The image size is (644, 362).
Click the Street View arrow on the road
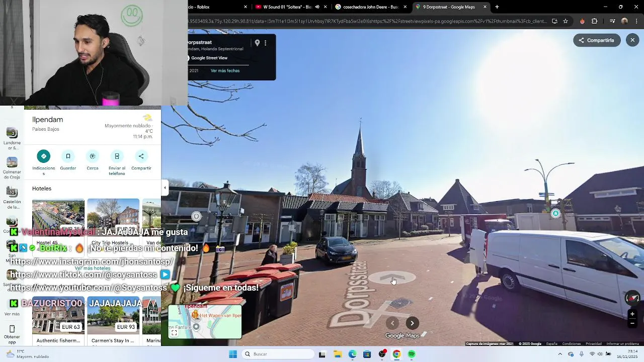pos(392,277)
